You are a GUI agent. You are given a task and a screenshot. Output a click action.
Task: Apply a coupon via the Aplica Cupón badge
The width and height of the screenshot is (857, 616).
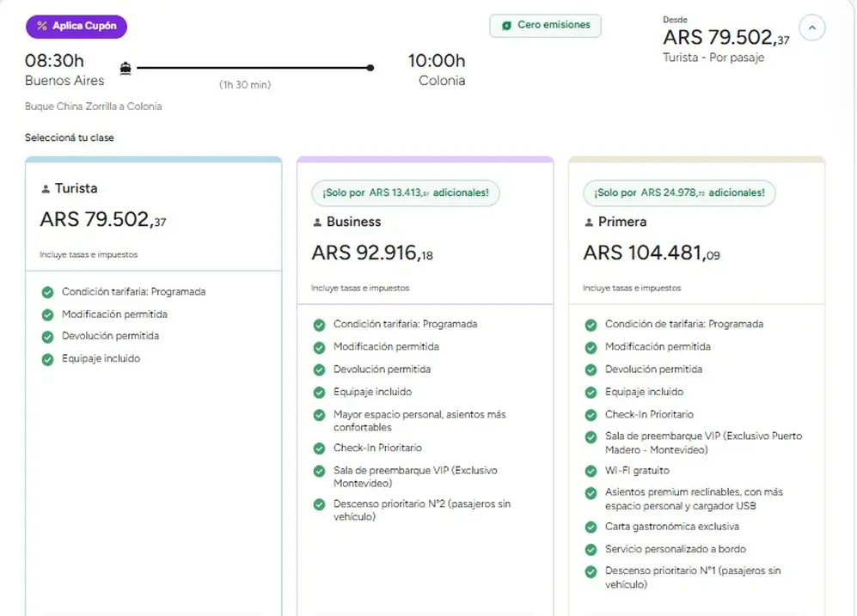[x=77, y=27]
